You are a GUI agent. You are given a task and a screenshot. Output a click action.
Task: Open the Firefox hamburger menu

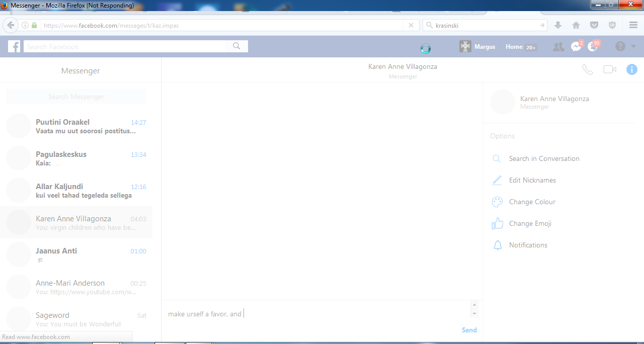633,25
